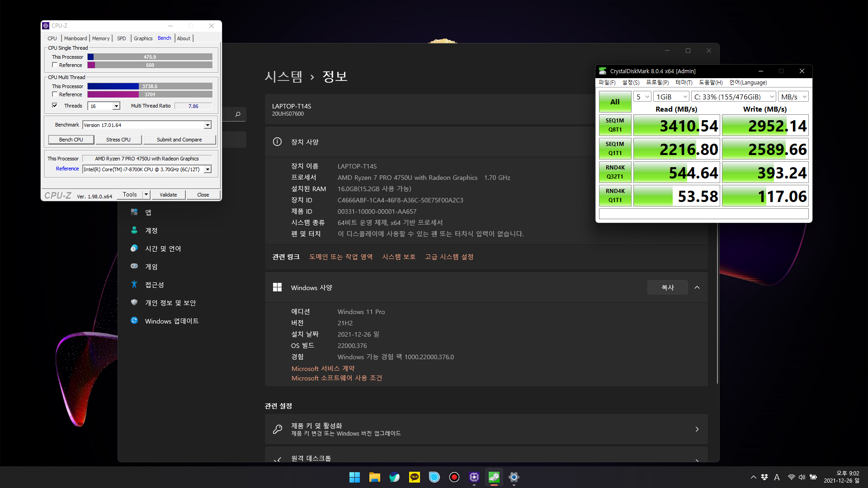The height and width of the screenshot is (488, 868).
Task: Switch to CPU tab in CPU-Z
Action: click(x=52, y=38)
